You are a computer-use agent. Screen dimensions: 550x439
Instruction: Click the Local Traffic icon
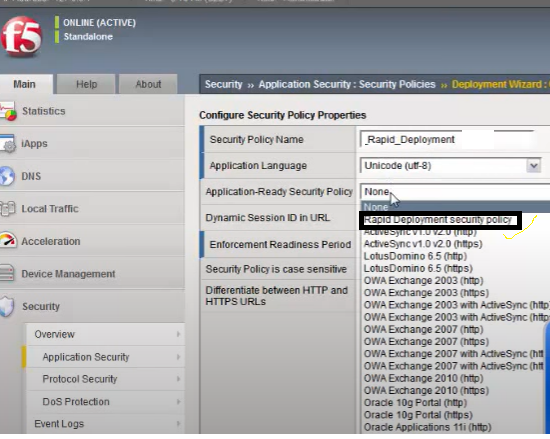[8, 209]
